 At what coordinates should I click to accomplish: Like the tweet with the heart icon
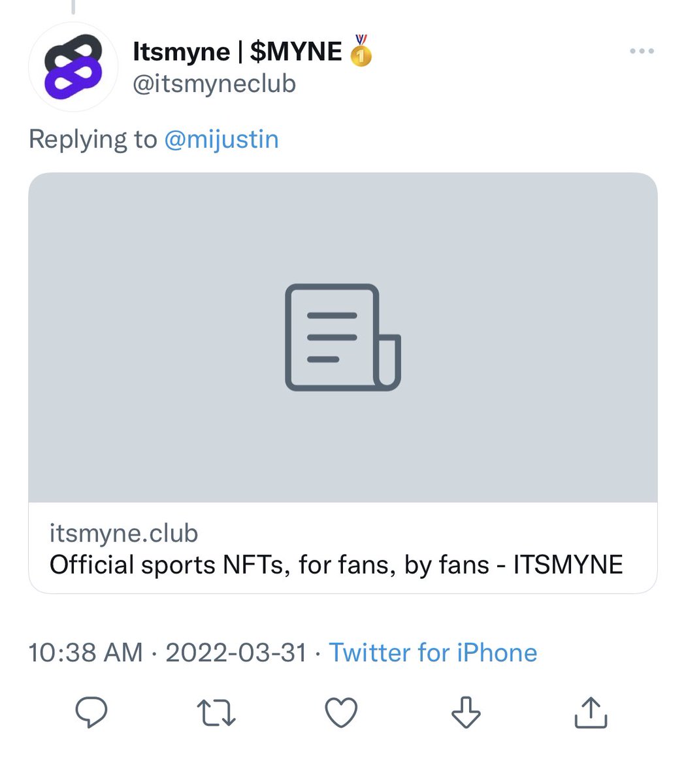coord(342,712)
